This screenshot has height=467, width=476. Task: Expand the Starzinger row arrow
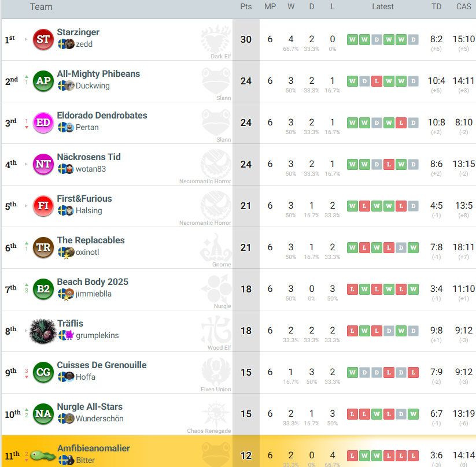tap(26, 40)
